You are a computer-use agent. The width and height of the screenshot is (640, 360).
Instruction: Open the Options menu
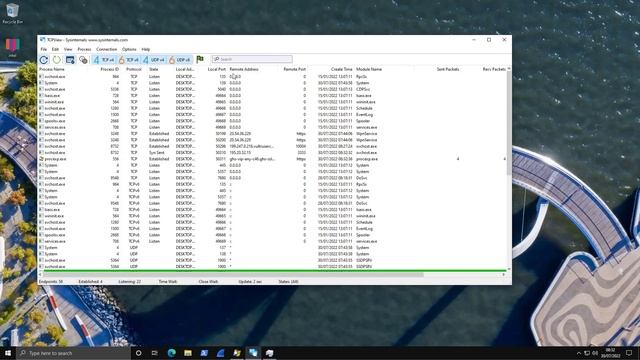click(129, 49)
